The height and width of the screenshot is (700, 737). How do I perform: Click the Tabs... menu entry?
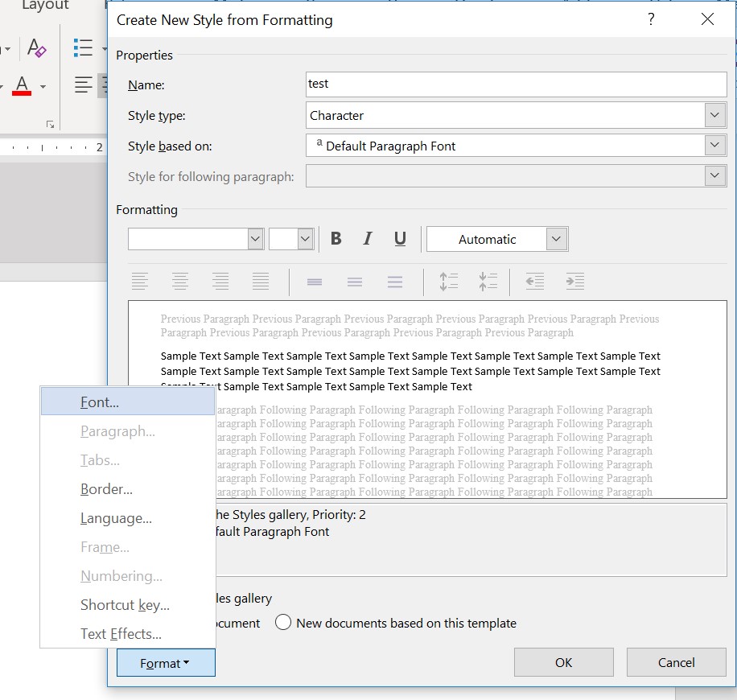pyautogui.click(x=128, y=459)
